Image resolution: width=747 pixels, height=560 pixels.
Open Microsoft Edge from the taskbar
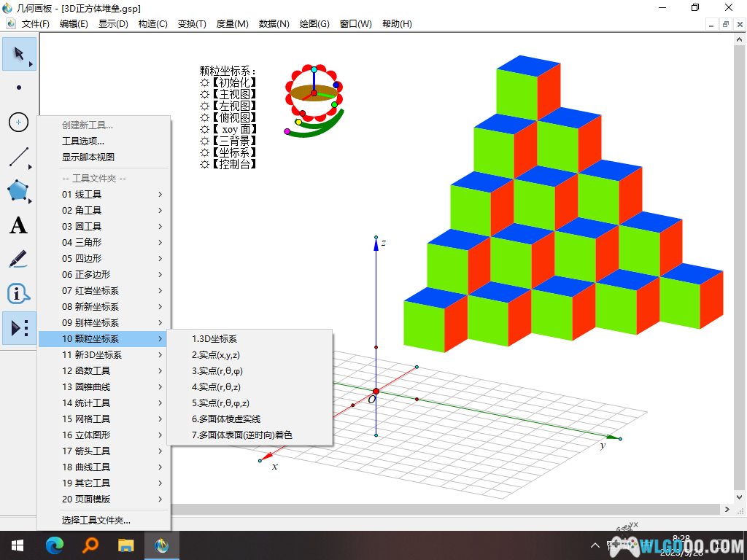point(55,545)
